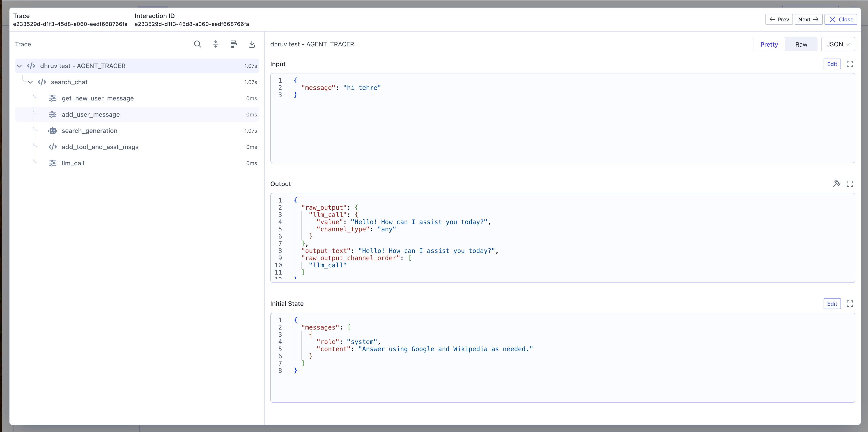This screenshot has width=868, height=432.
Task: Select the llm_call span in trace tree
Action: [x=73, y=163]
